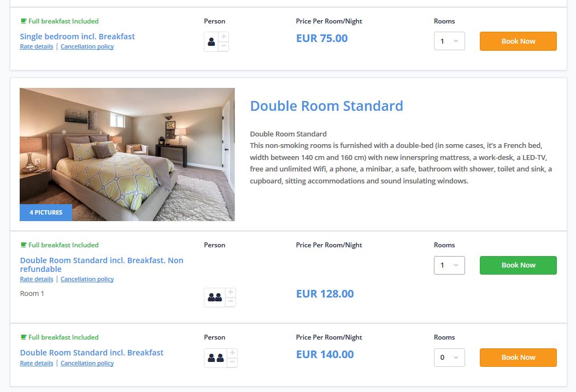The width and height of the screenshot is (576, 392).
Task: View Cancellation policy for the non-refundable rate
Action: point(87,279)
